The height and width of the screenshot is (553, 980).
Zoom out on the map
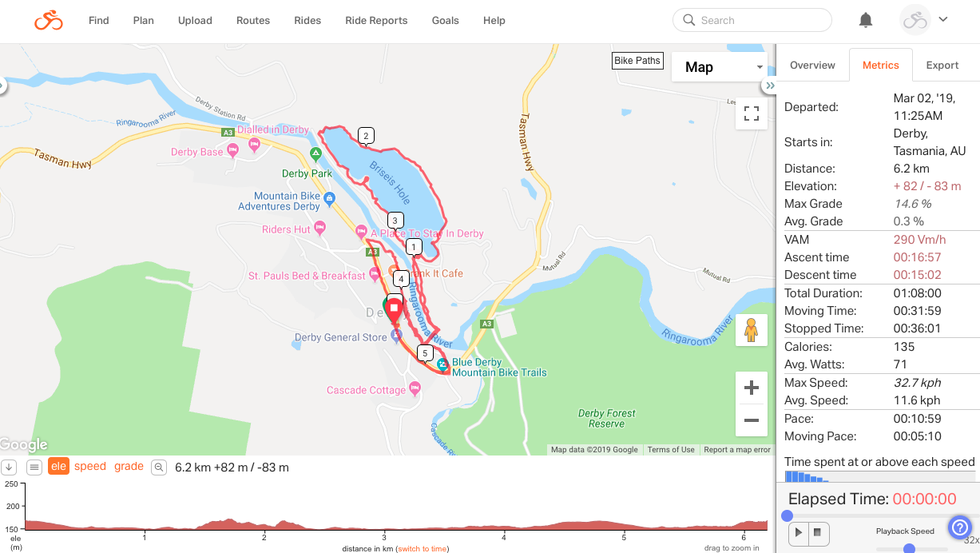[x=751, y=420]
